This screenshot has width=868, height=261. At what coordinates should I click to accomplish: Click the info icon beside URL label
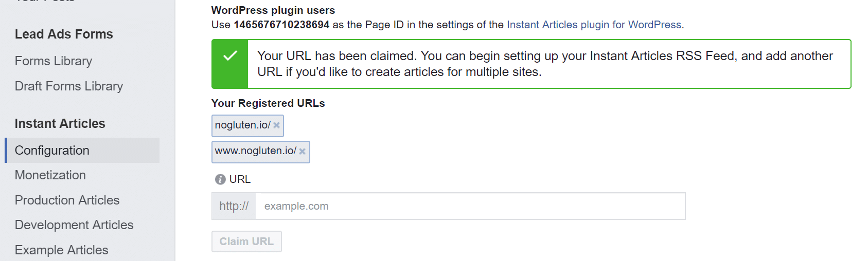[220, 179]
